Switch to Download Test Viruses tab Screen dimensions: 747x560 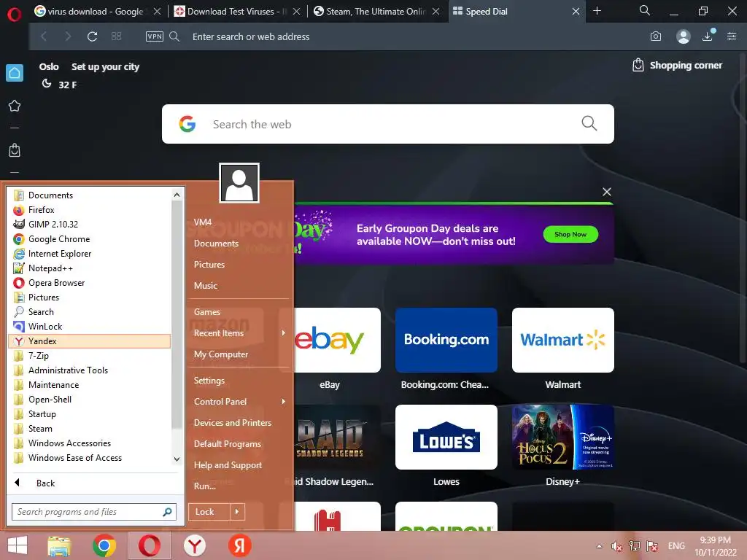tap(231, 12)
